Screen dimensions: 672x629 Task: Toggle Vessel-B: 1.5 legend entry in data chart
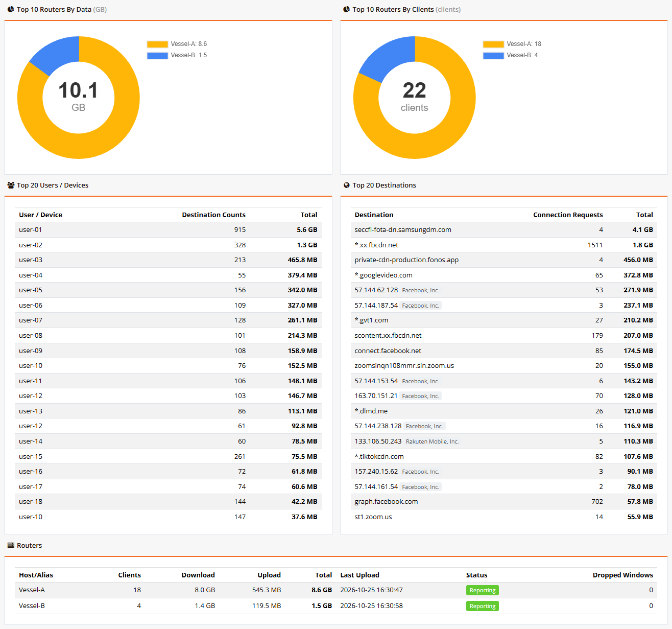coord(177,55)
